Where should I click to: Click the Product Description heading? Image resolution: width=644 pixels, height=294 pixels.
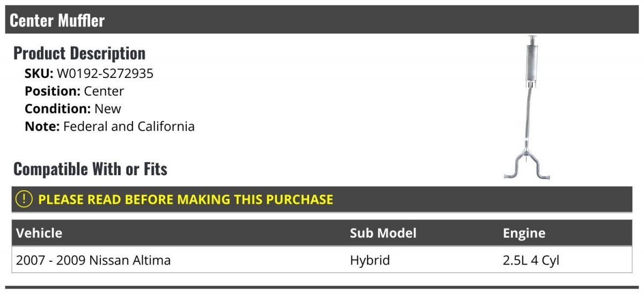[79, 53]
